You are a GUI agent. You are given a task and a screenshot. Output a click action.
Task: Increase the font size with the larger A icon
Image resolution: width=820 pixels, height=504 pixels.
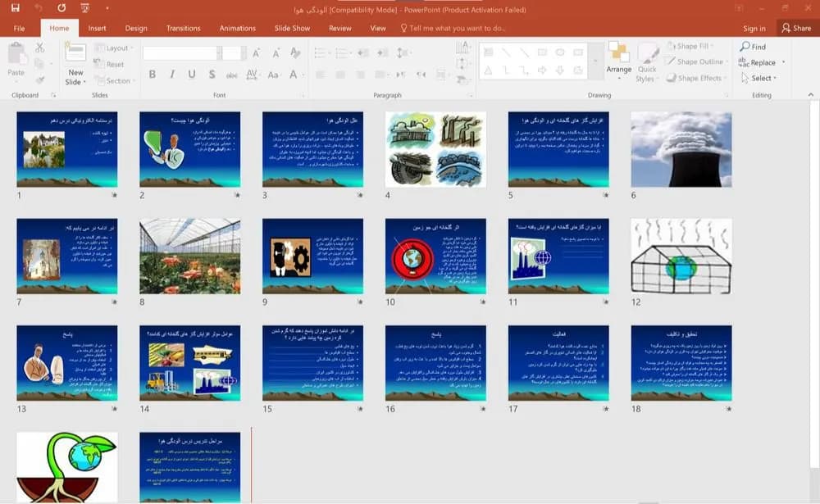[x=256, y=52]
